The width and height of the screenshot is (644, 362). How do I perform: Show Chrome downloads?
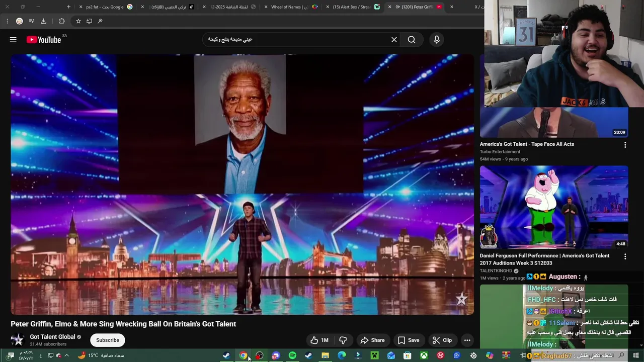[44, 21]
